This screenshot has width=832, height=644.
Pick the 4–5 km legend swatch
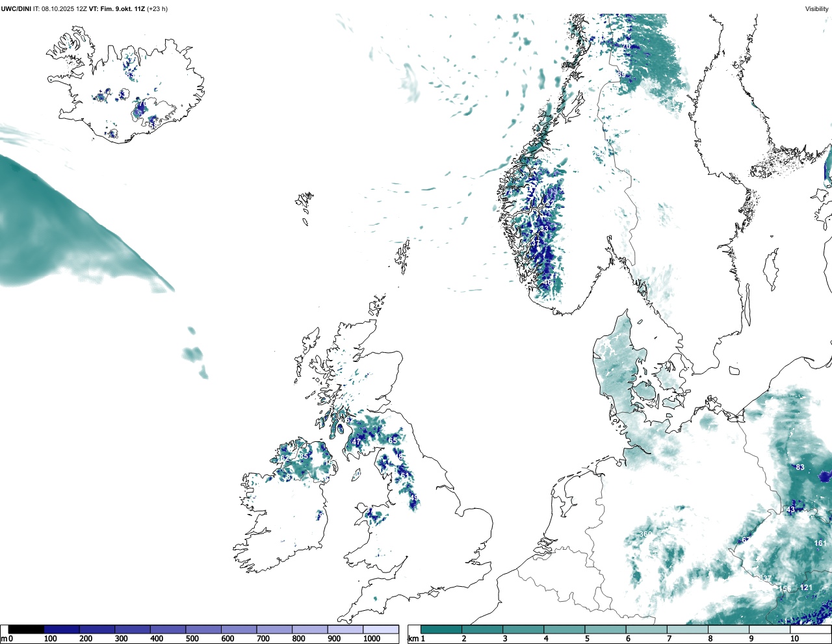tap(564, 630)
